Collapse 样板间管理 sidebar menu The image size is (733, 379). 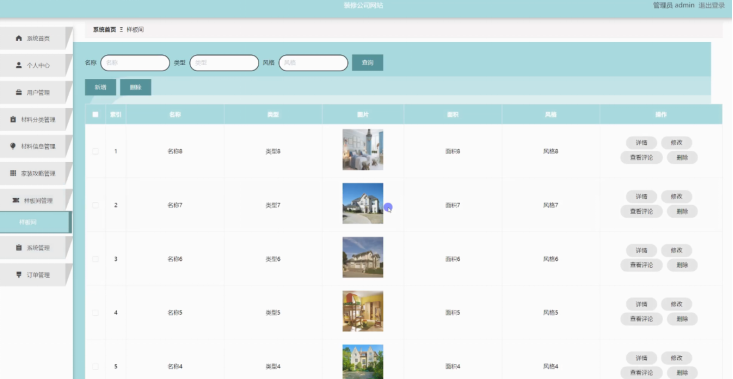point(36,200)
